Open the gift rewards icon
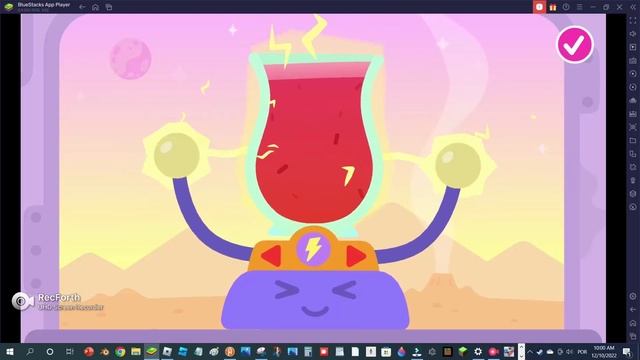The width and height of the screenshot is (640, 360). coord(553,7)
